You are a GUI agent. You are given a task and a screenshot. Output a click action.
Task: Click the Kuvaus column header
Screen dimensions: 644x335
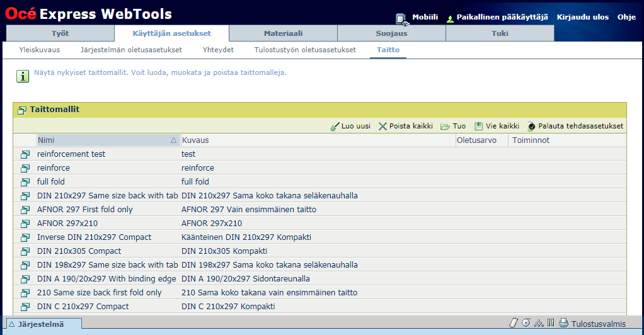[195, 140]
